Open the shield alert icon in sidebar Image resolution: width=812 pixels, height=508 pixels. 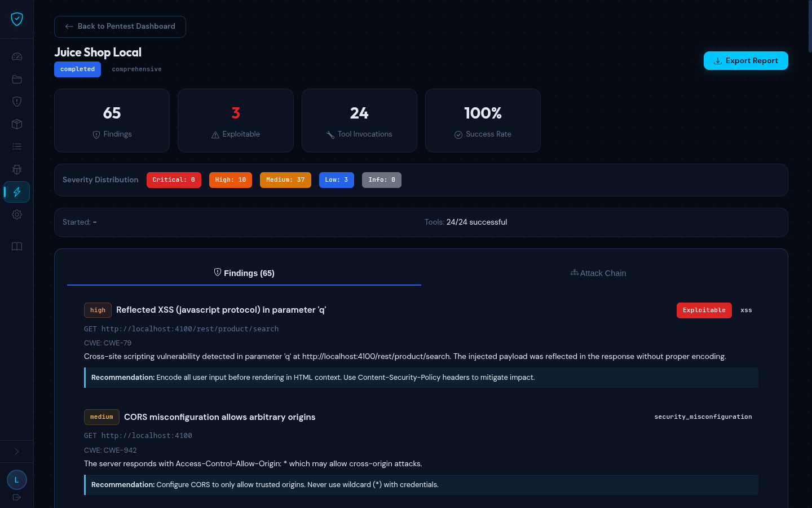(x=17, y=102)
